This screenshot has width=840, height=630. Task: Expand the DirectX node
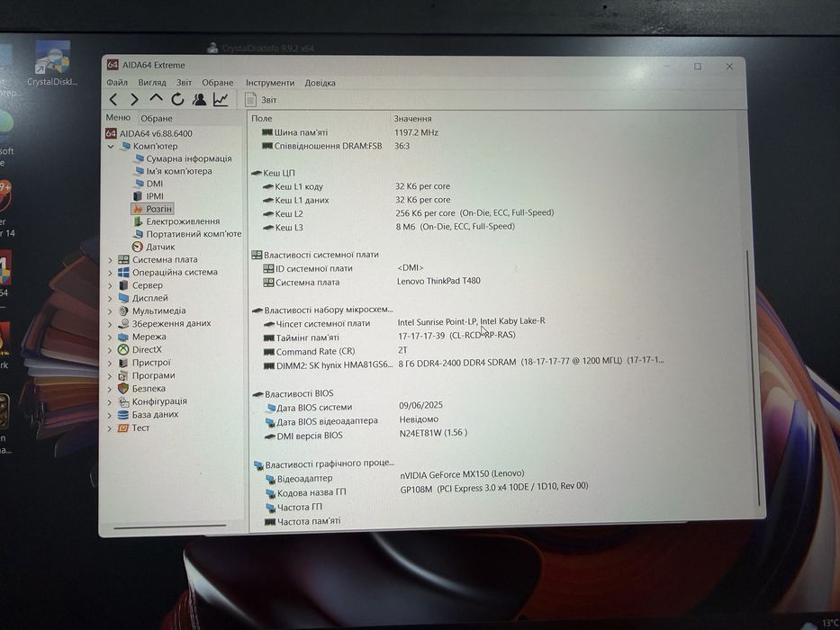point(111,350)
